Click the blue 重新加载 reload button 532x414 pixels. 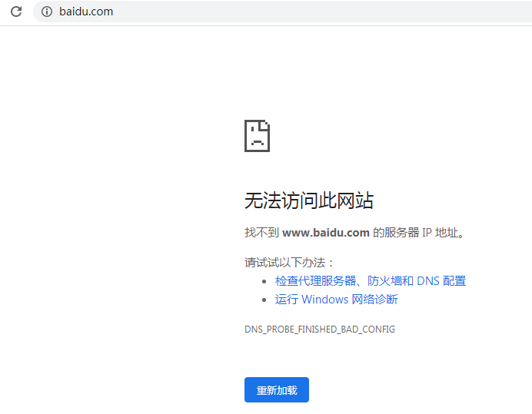coord(277,390)
